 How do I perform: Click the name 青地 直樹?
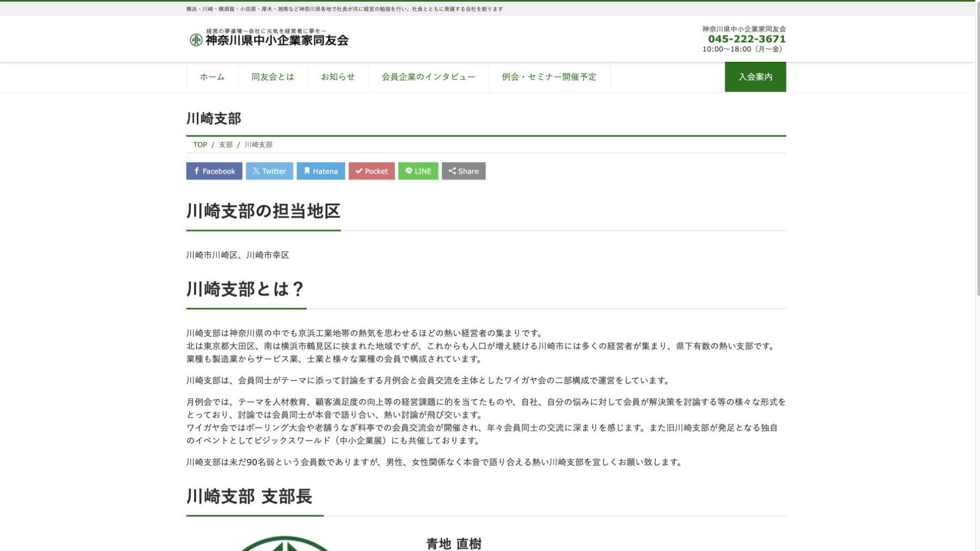454,543
